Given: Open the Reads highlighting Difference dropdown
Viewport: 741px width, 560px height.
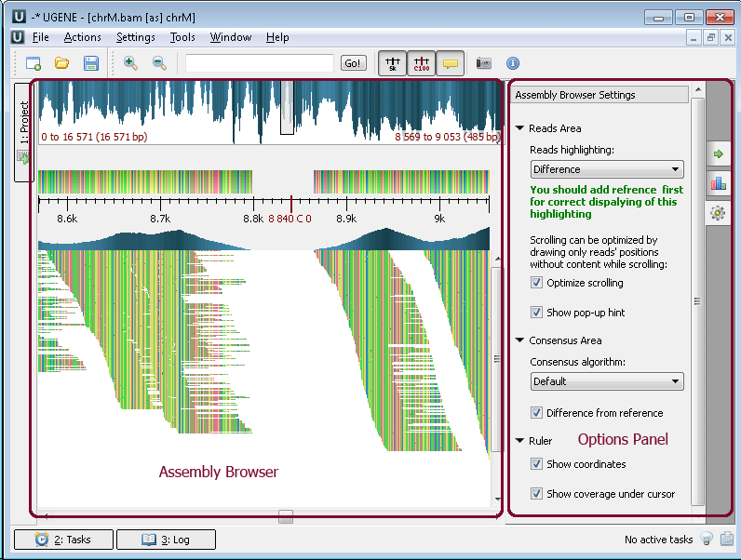Looking at the screenshot, I should coord(607,169).
